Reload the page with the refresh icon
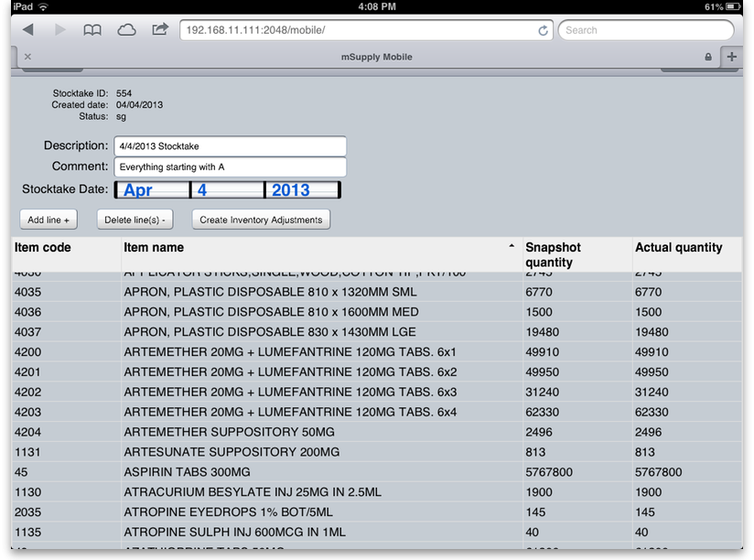The image size is (754, 560). (x=543, y=30)
